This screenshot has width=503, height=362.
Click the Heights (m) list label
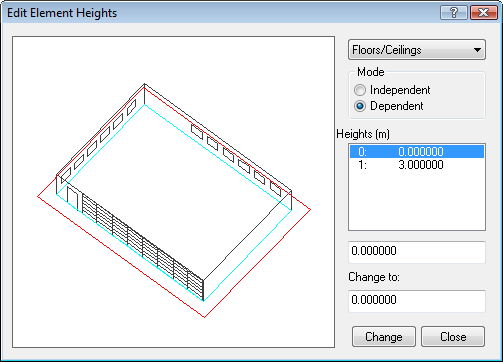coord(363,134)
